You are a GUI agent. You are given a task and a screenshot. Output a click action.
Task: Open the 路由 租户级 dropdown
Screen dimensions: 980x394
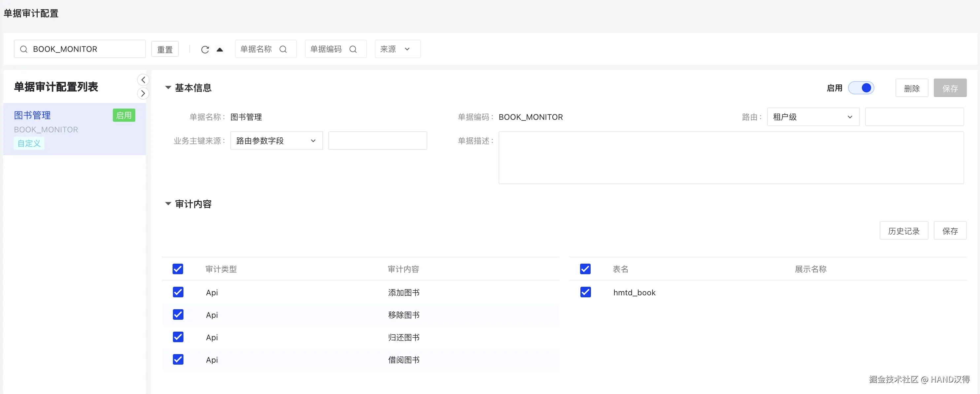pyautogui.click(x=813, y=117)
